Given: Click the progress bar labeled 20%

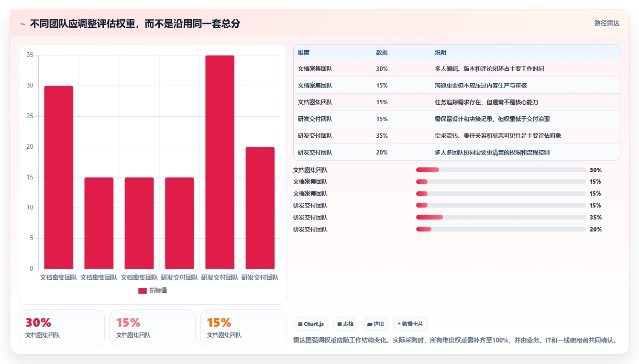Looking at the screenshot, I should click(x=501, y=229).
